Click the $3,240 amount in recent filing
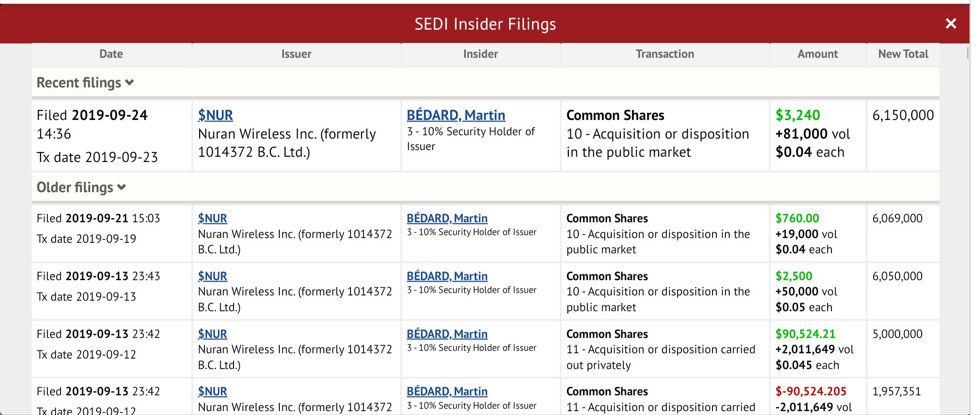The width and height of the screenshot is (980, 415). [x=798, y=115]
